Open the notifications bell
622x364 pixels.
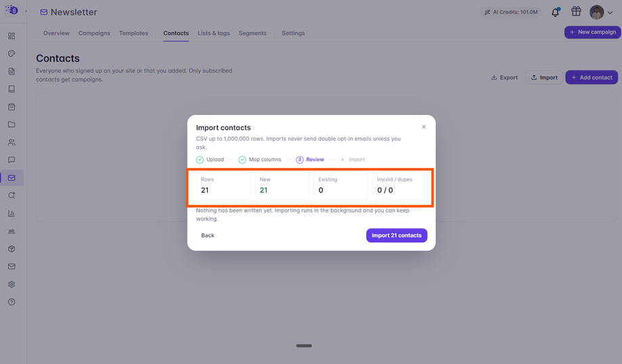pyautogui.click(x=556, y=12)
